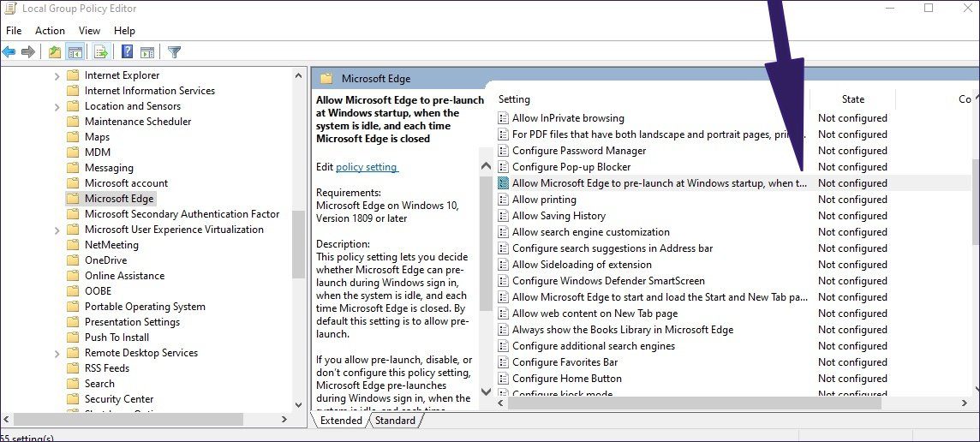Select the Internet Information Services folder

point(149,91)
